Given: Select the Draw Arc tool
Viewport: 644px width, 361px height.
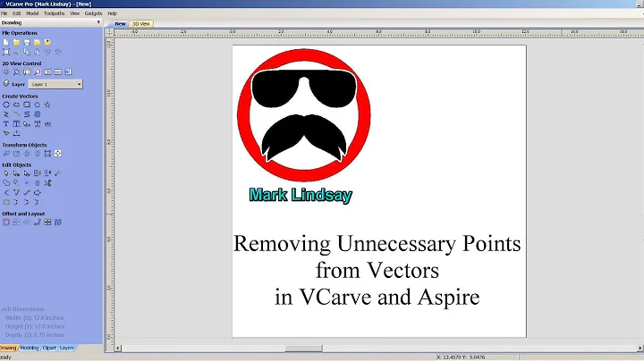Looking at the screenshot, I should coord(16,114).
